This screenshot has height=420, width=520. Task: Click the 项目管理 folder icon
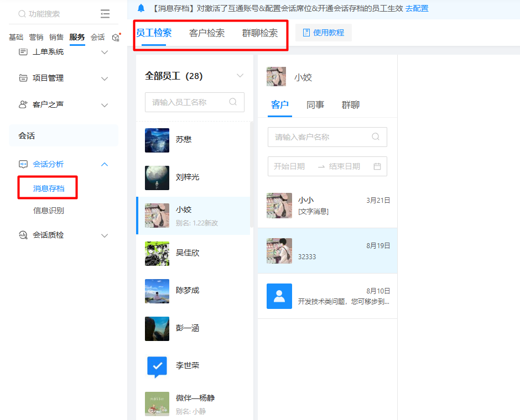tap(23, 78)
